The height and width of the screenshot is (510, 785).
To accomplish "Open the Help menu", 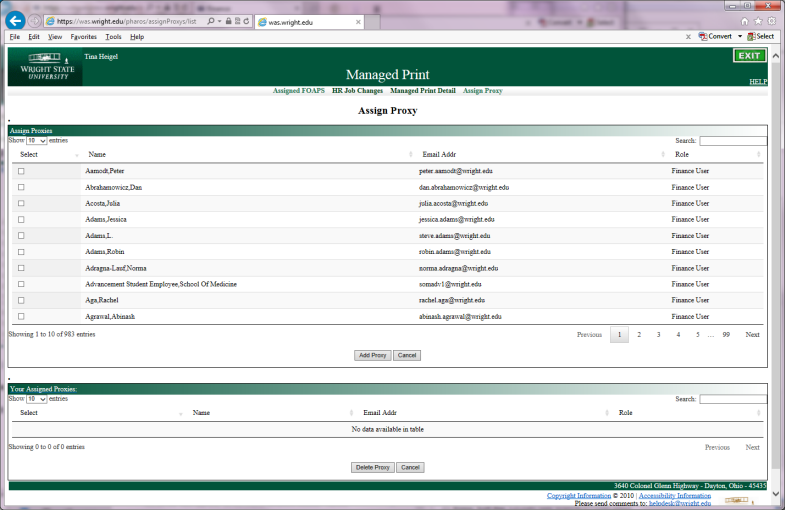I will click(137, 37).
